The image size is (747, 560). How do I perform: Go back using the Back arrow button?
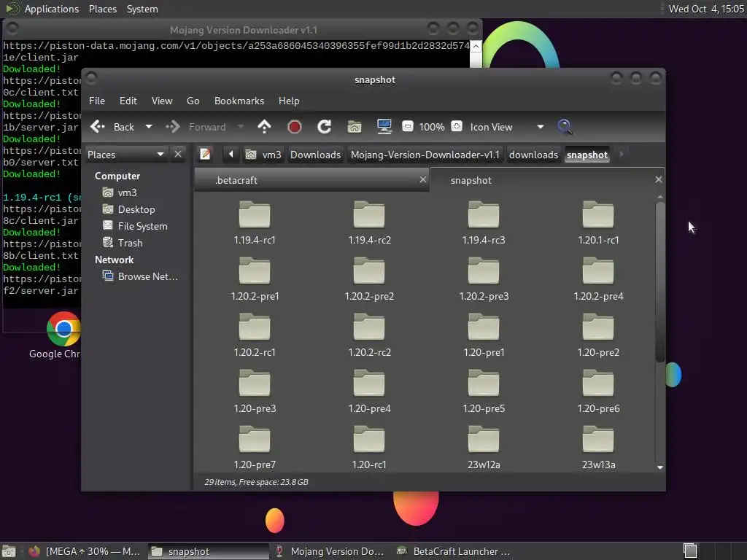(112, 127)
